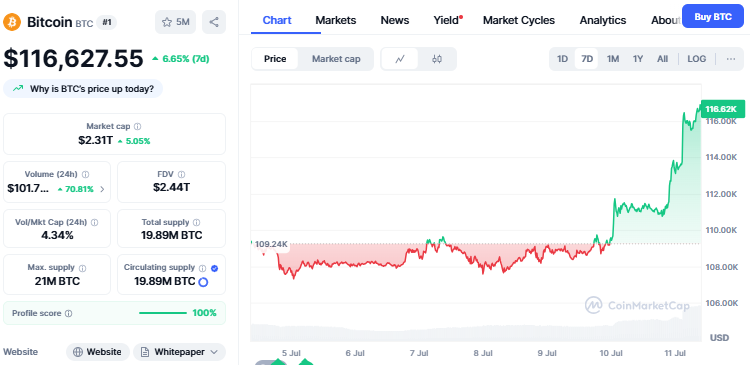Viewport: 750px width, 365px height.
Task: Open the Markets tab
Action: (336, 20)
